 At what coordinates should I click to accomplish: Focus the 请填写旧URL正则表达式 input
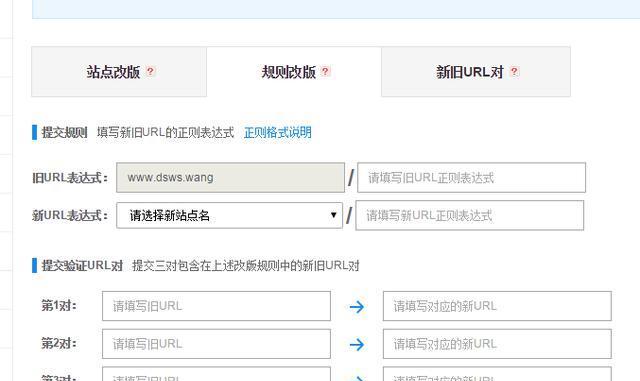[471, 178]
